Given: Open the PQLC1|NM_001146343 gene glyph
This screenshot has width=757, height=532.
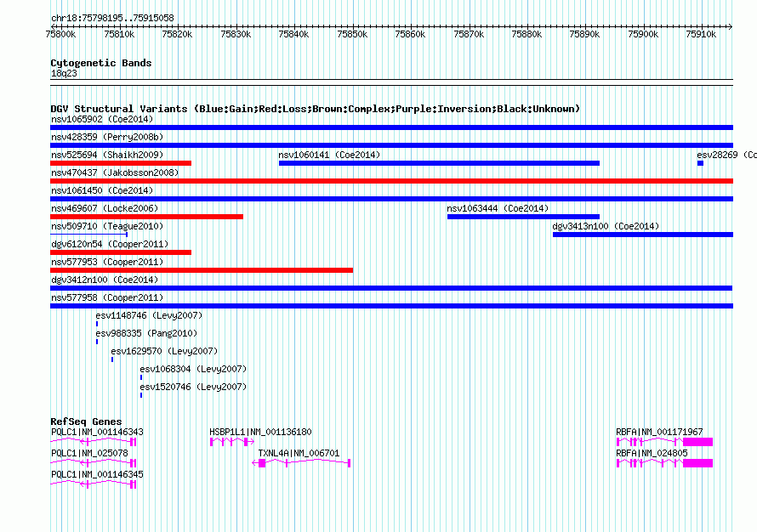Looking at the screenshot, I should coord(94,442).
